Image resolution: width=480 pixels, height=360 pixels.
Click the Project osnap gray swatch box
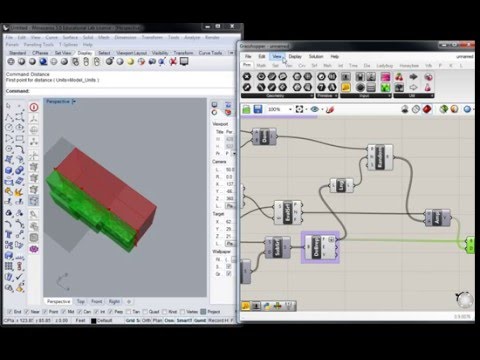coord(203,312)
